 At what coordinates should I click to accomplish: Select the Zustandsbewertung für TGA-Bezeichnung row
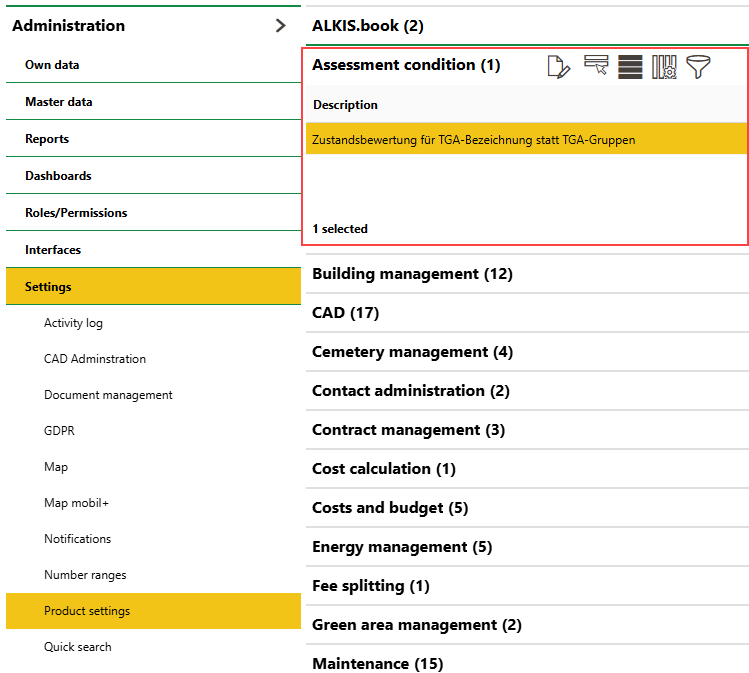pyautogui.click(x=473, y=139)
